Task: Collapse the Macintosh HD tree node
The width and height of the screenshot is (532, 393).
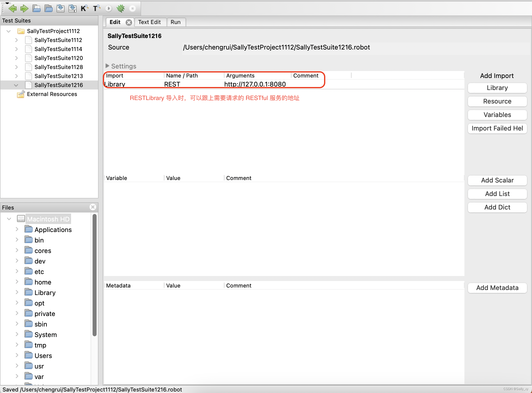Action: click(9, 219)
